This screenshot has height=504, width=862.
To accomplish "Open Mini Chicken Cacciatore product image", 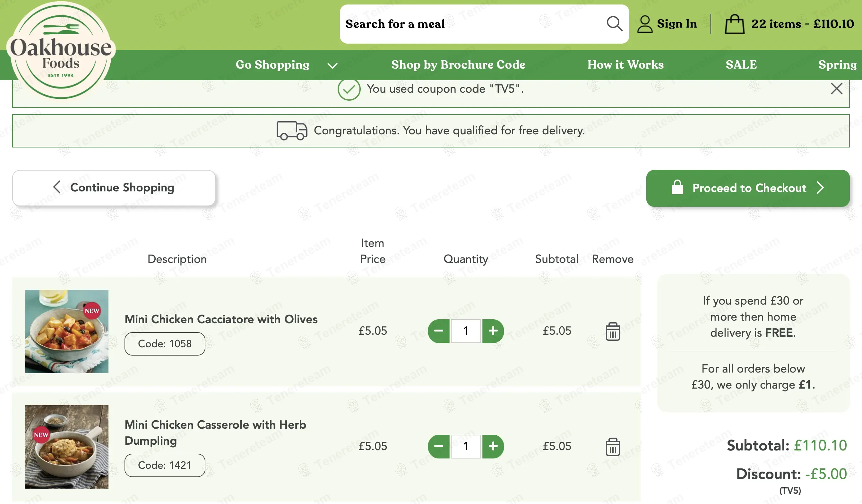I will pos(67,332).
